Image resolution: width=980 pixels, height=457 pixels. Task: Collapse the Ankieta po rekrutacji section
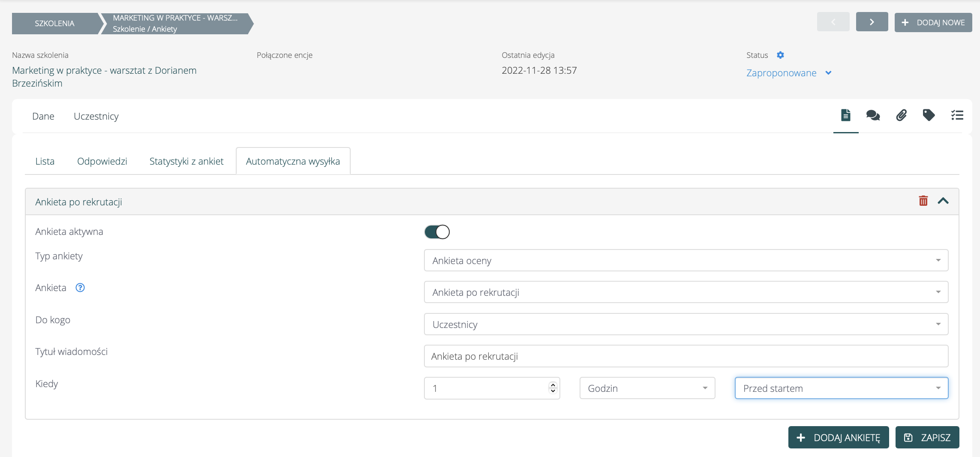[x=943, y=201]
